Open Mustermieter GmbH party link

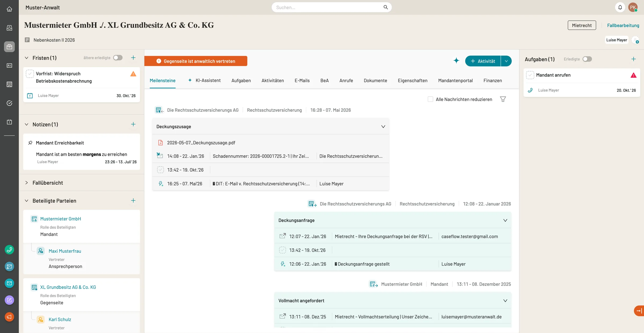(x=61, y=219)
